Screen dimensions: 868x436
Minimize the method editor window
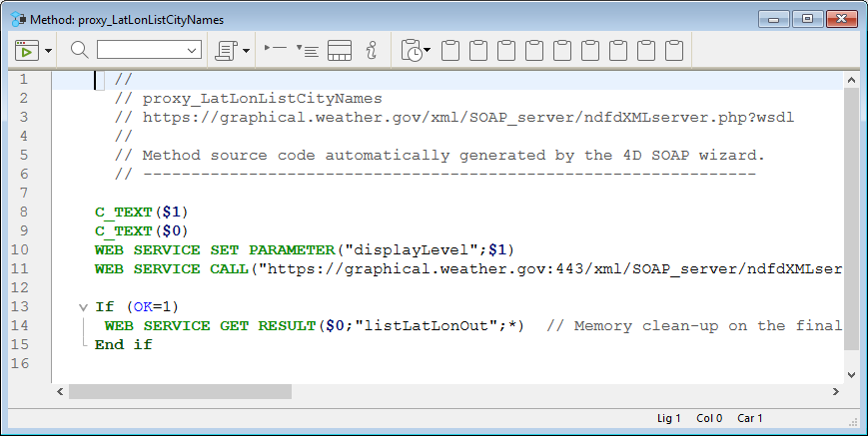[774, 19]
